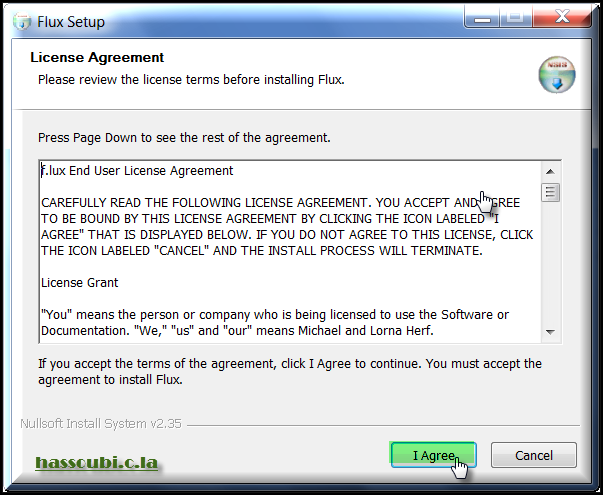603x495 pixels.
Task: Click the empty scrollbar track below the thumb
Action: click(550, 262)
